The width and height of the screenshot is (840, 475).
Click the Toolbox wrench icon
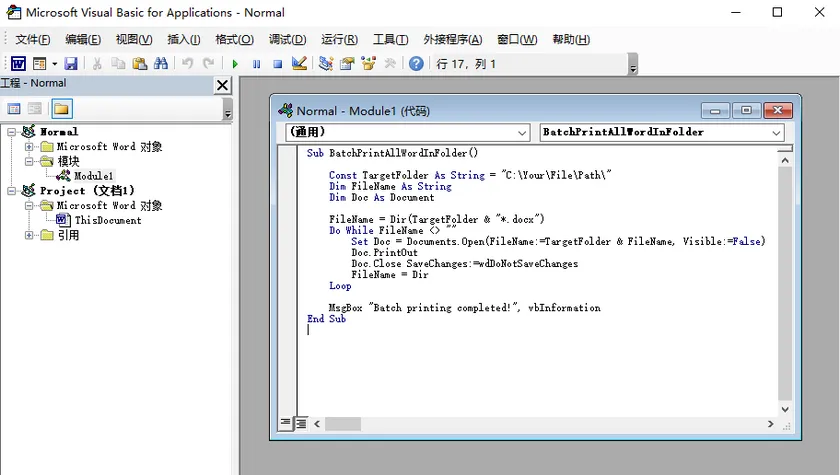tap(390, 64)
